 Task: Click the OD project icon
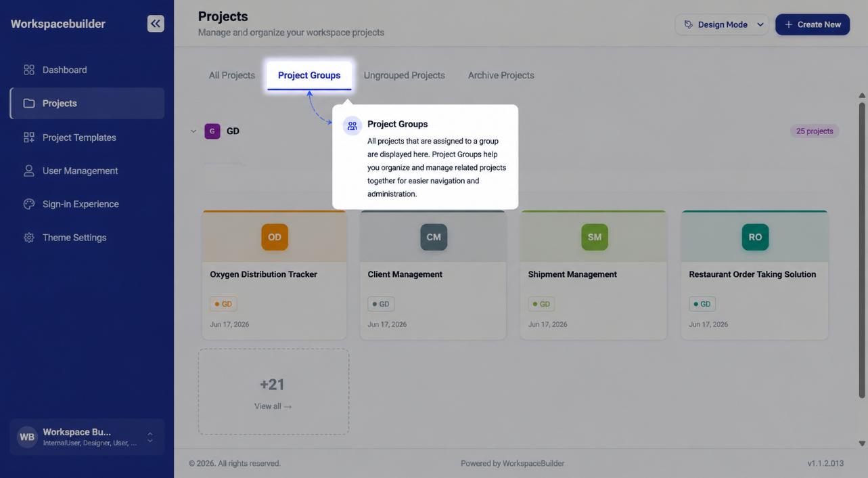point(275,237)
